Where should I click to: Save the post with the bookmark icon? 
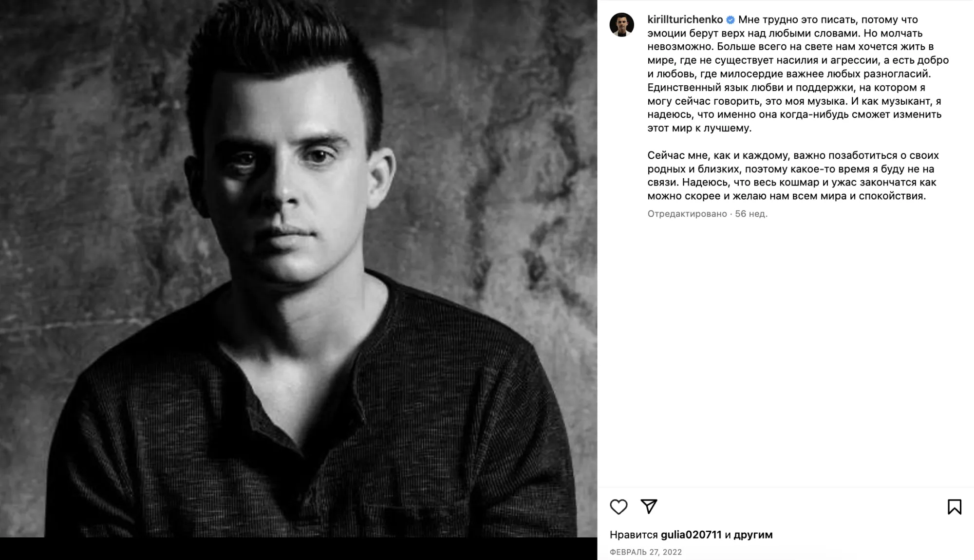[x=955, y=507]
